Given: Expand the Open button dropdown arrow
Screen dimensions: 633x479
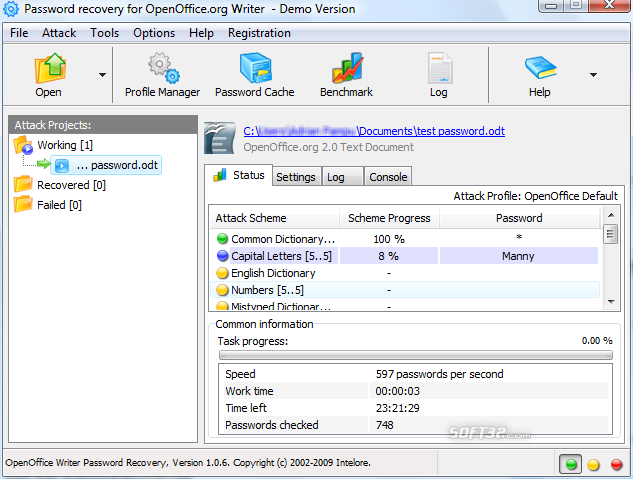Looking at the screenshot, I should 103,75.
